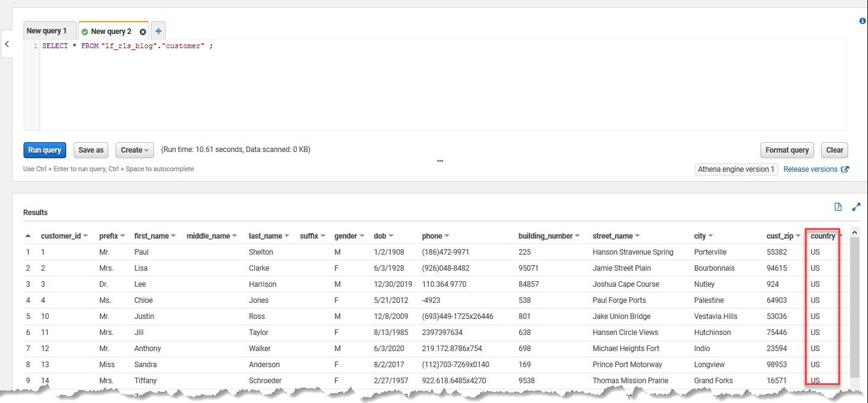The height and width of the screenshot is (403, 868).
Task: Select the cell 'Shelton'
Action: [x=260, y=252]
